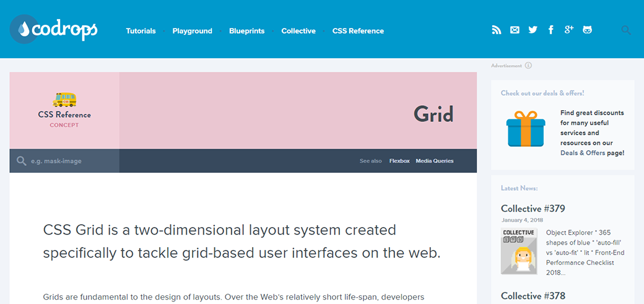644x304 pixels.
Task: Click the CSS Reference school bus icon
Action: (x=64, y=100)
